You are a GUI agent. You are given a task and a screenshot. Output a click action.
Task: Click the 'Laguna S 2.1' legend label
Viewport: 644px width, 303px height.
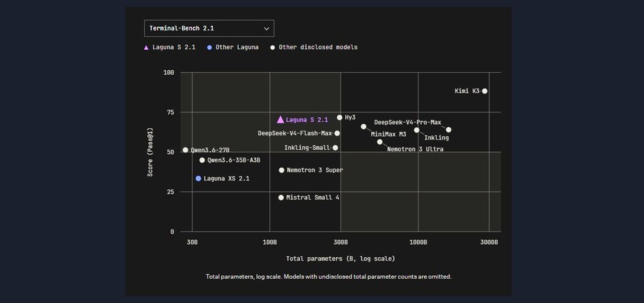coord(174,47)
